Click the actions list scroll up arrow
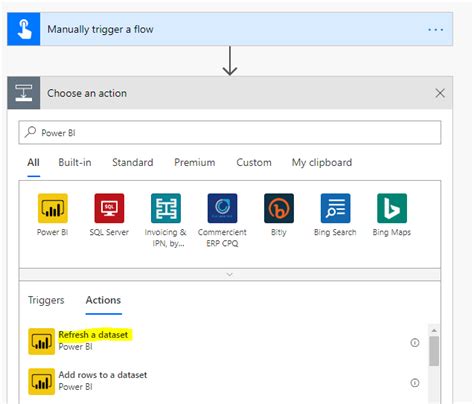 click(x=434, y=330)
